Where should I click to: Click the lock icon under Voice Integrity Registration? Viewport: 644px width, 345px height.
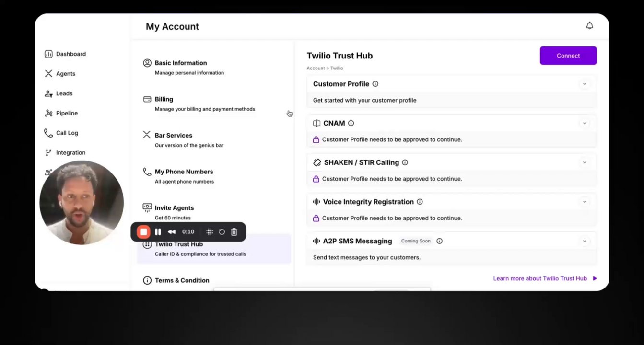point(316,218)
